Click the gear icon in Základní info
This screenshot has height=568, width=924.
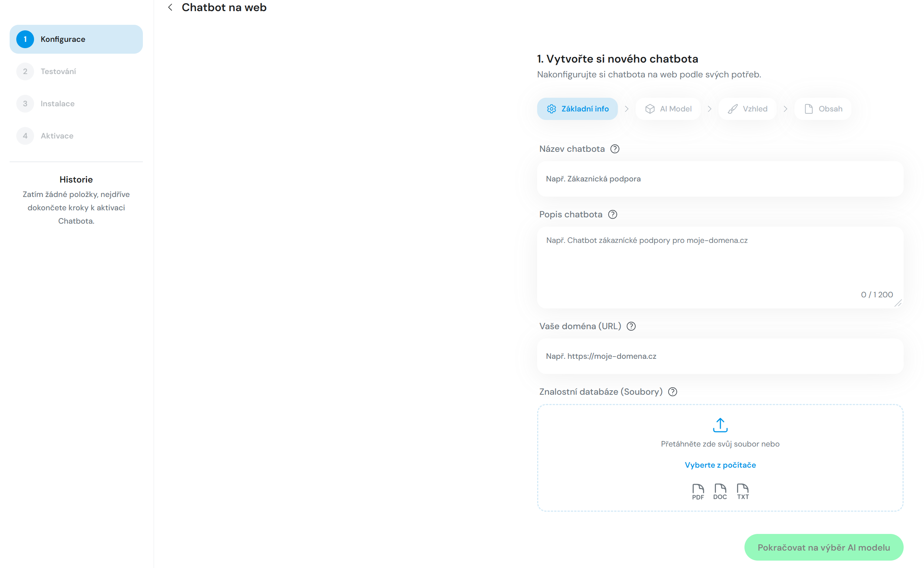pos(551,109)
